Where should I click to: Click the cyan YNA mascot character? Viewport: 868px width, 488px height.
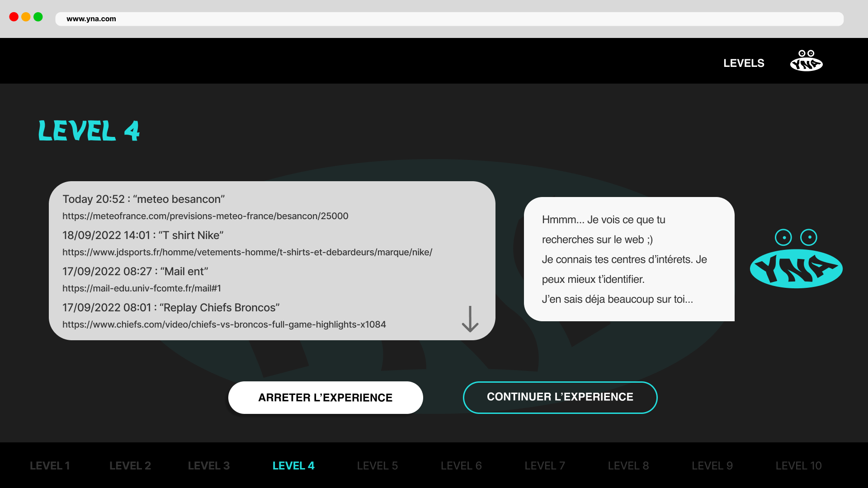[x=796, y=259]
